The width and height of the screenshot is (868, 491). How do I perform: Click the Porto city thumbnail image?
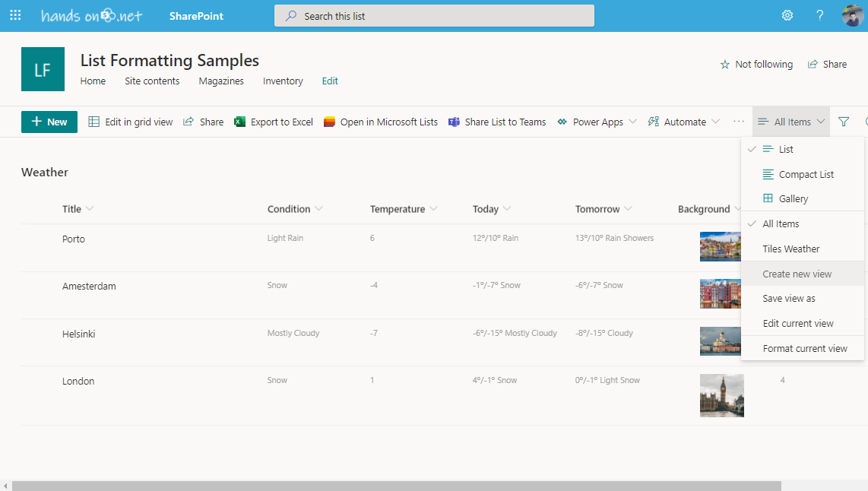(x=721, y=246)
